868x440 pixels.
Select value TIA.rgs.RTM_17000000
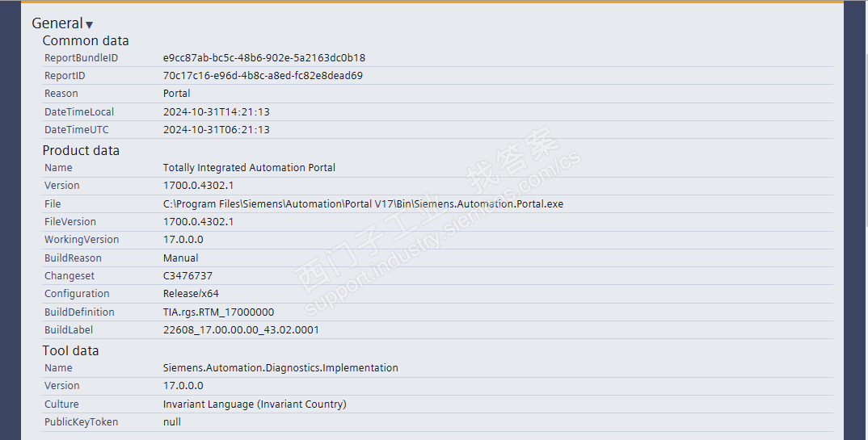[x=219, y=312]
